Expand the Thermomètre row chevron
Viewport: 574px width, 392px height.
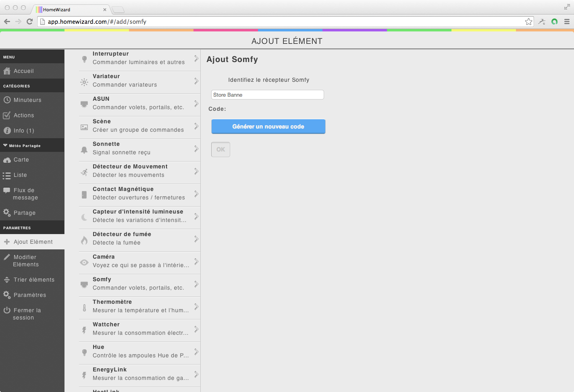[196, 307]
